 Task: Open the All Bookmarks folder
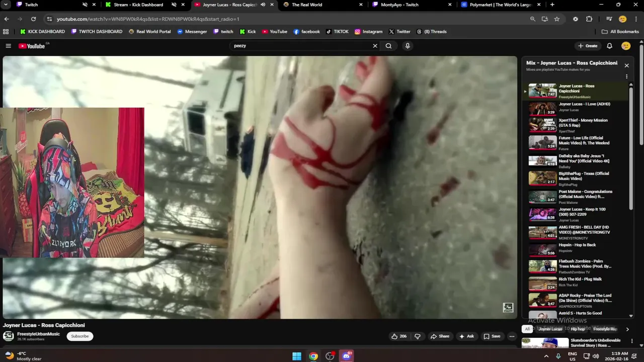point(620,31)
